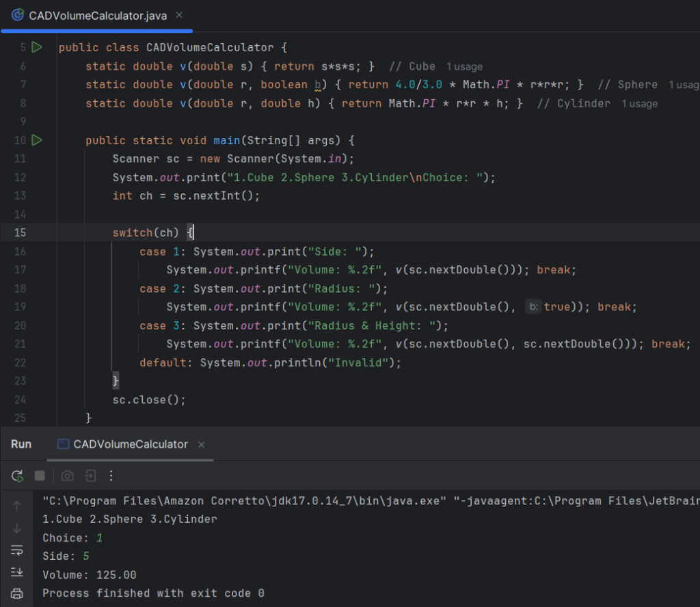Viewport: 700px width, 607px height.
Task: Close the CADVolumeCalculator.java editor tab
Action: tap(180, 16)
